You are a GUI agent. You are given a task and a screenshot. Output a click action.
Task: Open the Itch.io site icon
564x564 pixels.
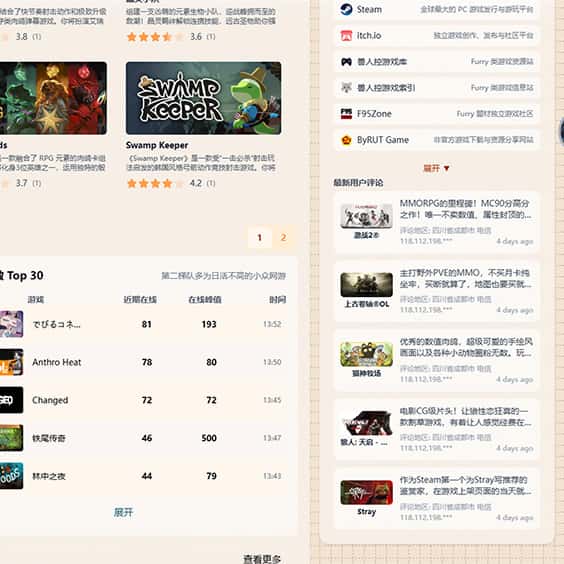(346, 36)
